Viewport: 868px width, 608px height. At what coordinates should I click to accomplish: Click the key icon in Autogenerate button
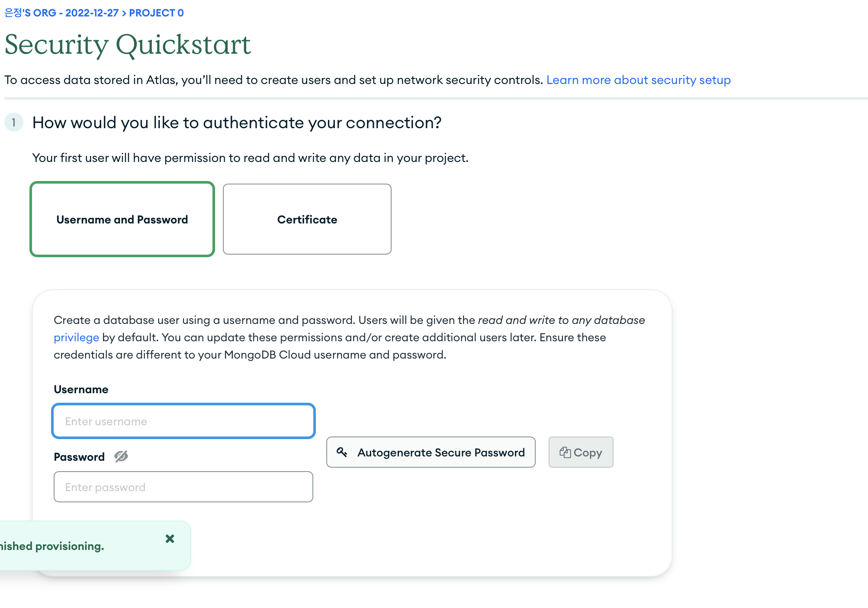click(x=342, y=452)
